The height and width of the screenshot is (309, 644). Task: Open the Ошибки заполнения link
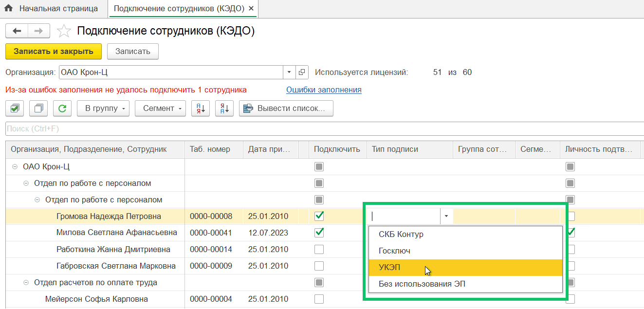point(324,90)
